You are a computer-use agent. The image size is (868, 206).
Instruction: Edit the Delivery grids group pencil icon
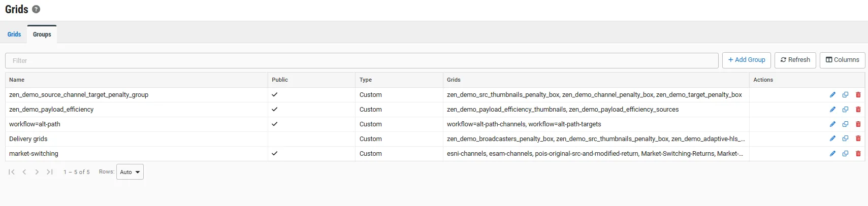click(832, 139)
